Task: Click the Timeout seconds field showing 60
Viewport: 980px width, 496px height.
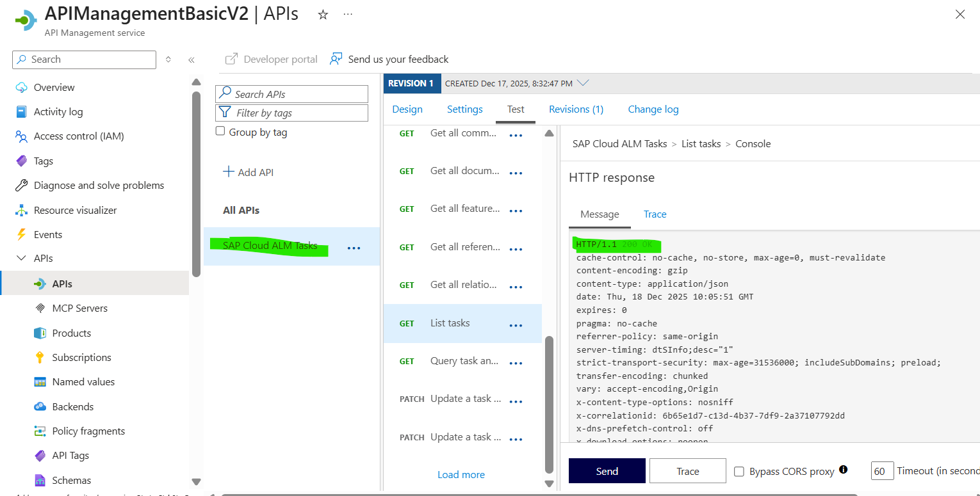Action: pos(882,471)
